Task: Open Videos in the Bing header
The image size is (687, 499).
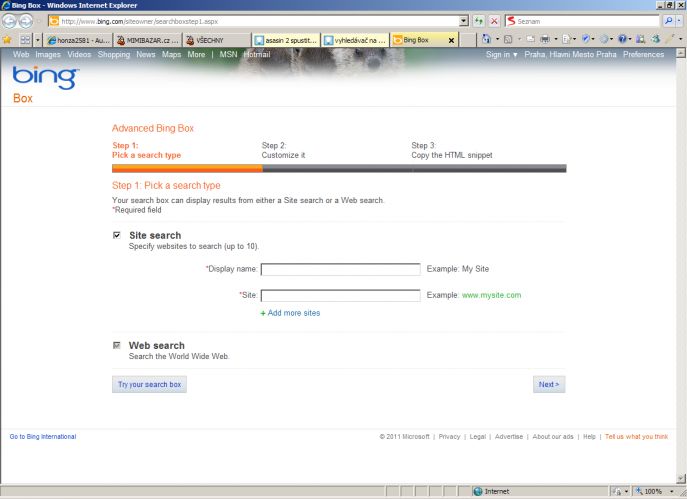Action: [79, 54]
